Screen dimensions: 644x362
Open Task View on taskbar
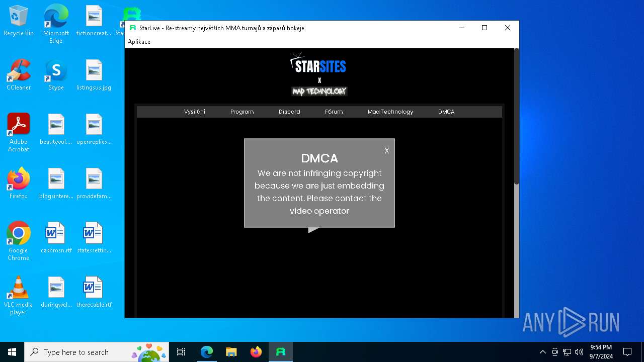tap(181, 352)
